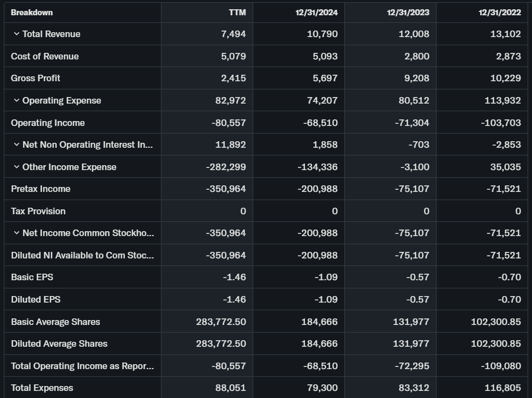The width and height of the screenshot is (532, 398).
Task: Click the Tax Provision row label
Action: (x=38, y=212)
